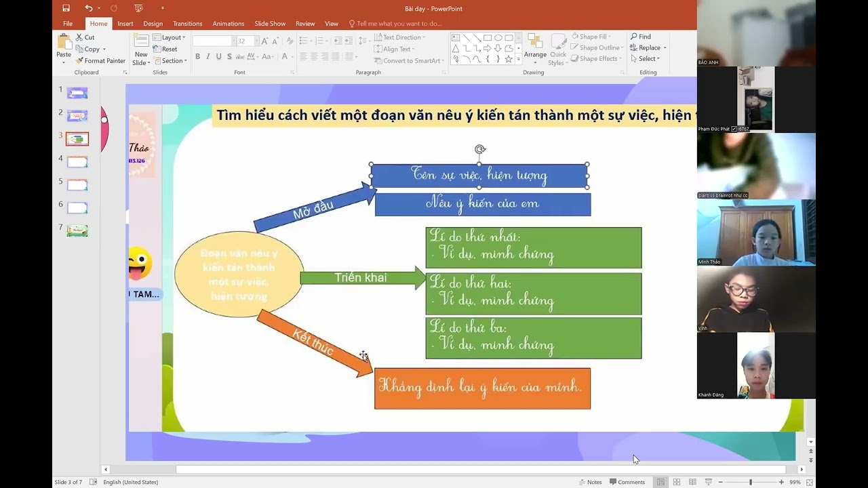Toggle the Notes pane
This screenshot has width=868, height=488.
click(x=590, y=482)
